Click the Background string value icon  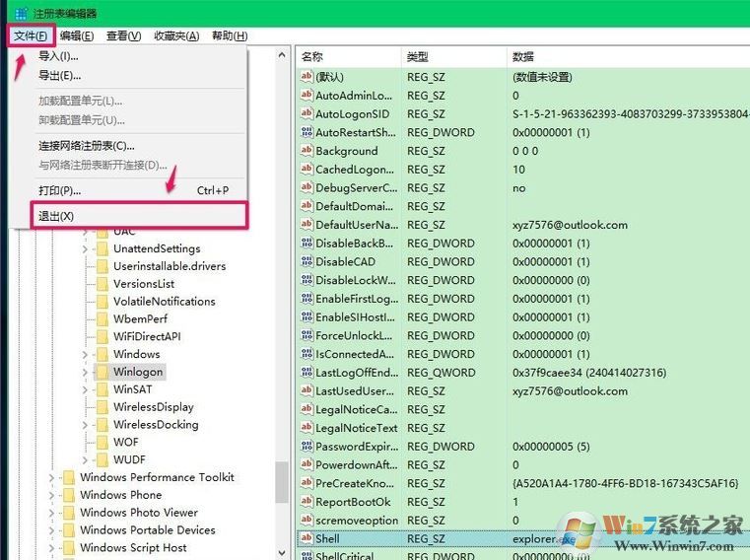[x=306, y=151]
